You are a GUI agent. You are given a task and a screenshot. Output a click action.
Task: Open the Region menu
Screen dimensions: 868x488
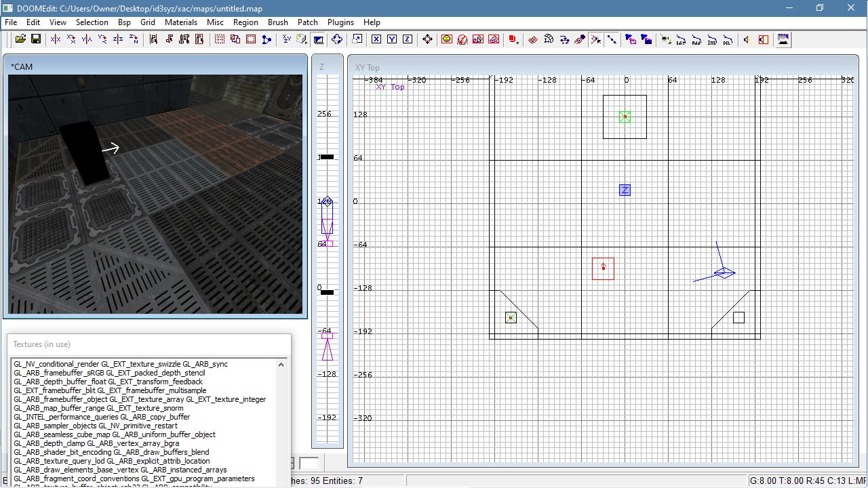245,22
